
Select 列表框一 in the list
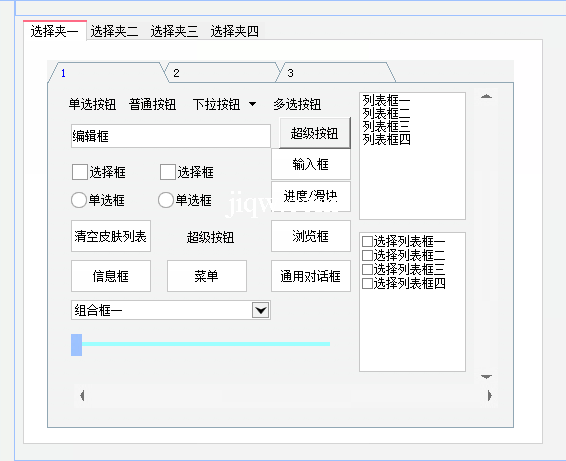(x=387, y=100)
